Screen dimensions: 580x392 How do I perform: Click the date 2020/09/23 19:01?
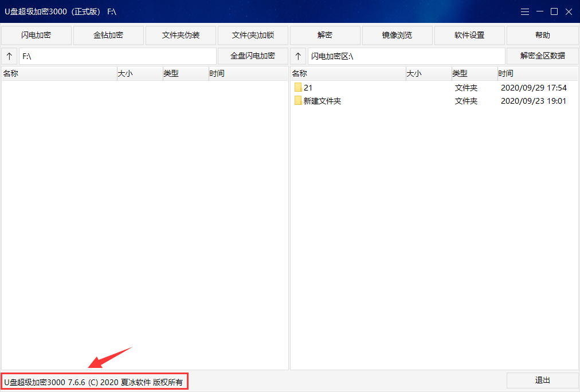pos(534,101)
